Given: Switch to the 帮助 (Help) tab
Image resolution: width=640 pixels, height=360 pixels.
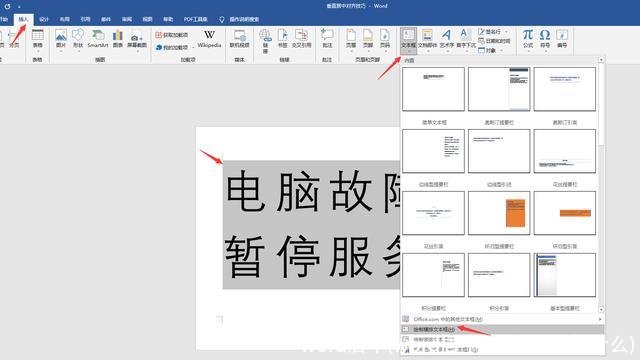Looking at the screenshot, I should pyautogui.click(x=168, y=19).
